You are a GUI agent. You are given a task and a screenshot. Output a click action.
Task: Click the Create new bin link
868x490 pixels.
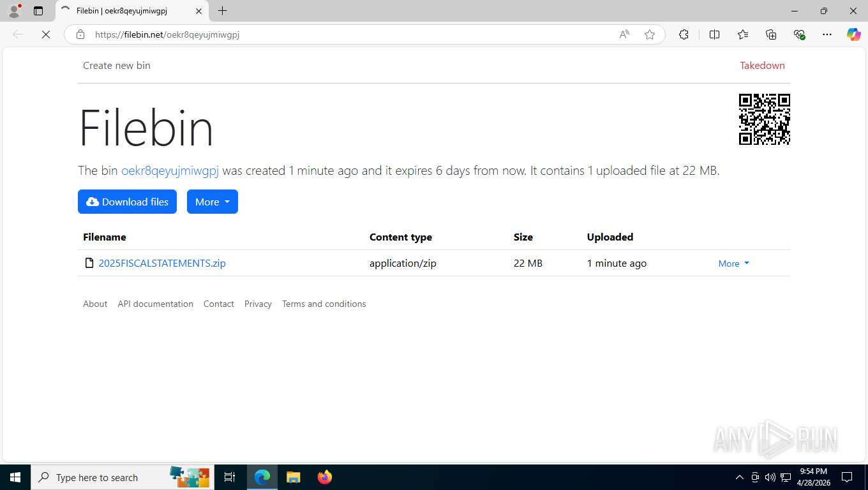click(117, 65)
